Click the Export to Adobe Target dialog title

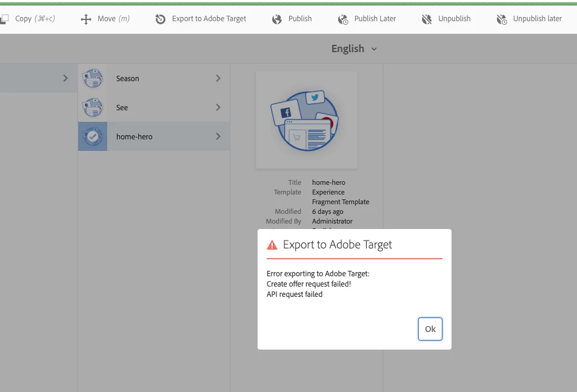338,245
